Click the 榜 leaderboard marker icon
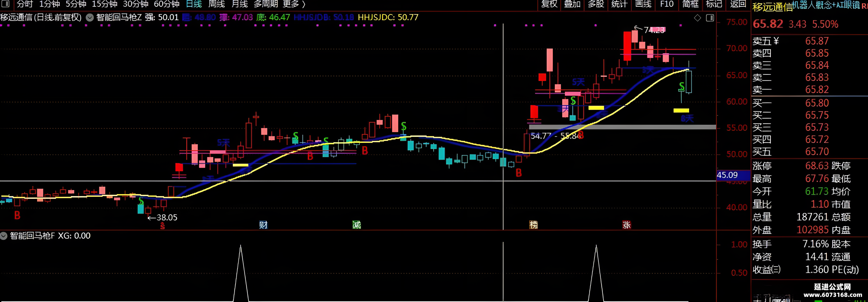This screenshot has height=302, width=868. tap(534, 225)
